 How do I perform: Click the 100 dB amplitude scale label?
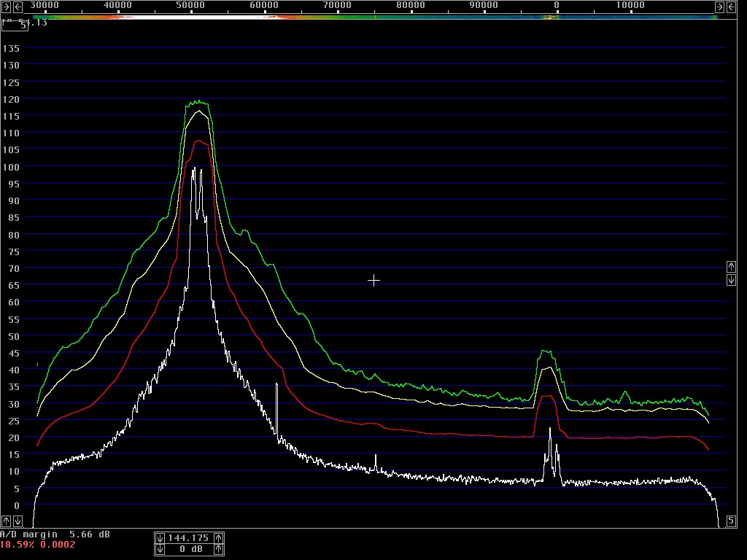(11, 167)
